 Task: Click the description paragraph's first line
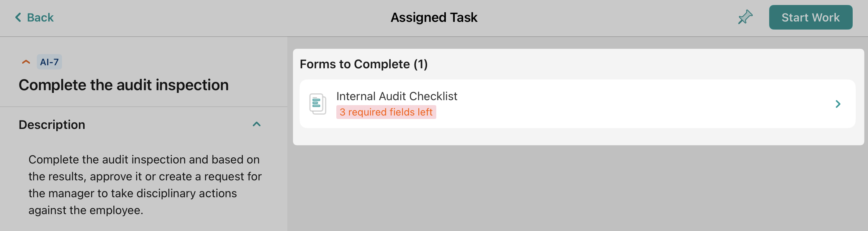tap(144, 159)
